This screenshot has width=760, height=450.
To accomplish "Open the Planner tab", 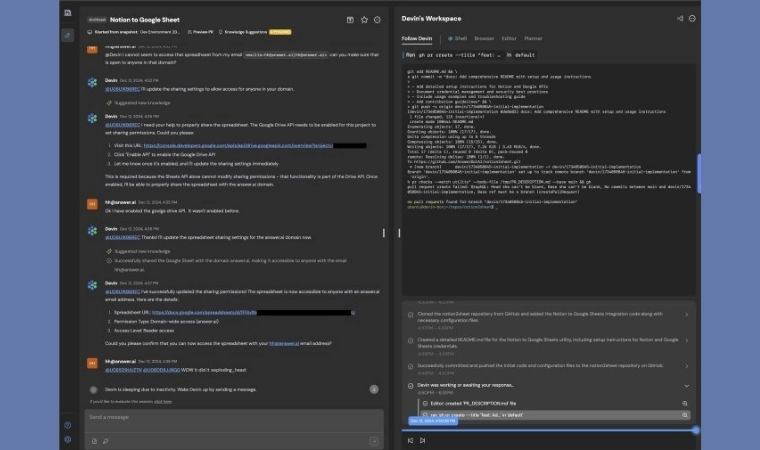I will pyautogui.click(x=534, y=38).
